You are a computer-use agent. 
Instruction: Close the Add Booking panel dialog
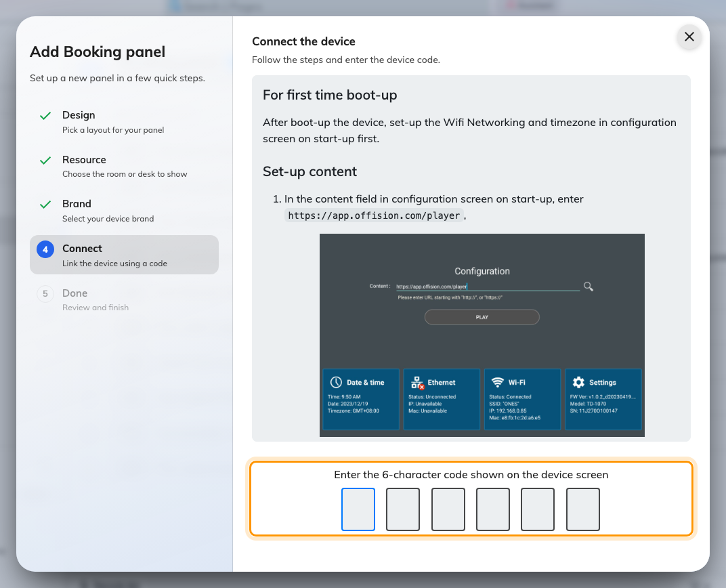pos(689,37)
